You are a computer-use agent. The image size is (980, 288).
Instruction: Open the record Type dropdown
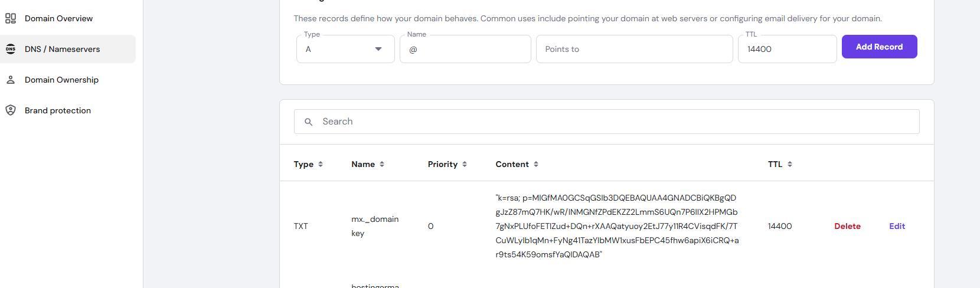(x=345, y=49)
